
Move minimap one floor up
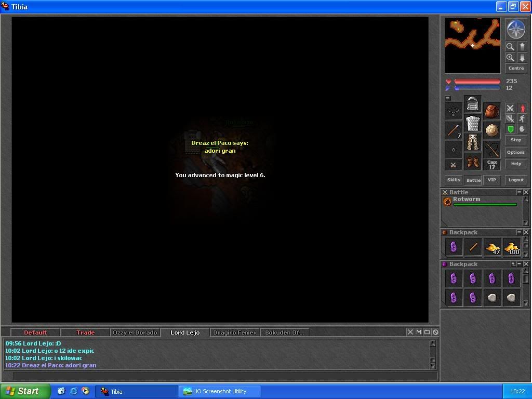coord(522,47)
